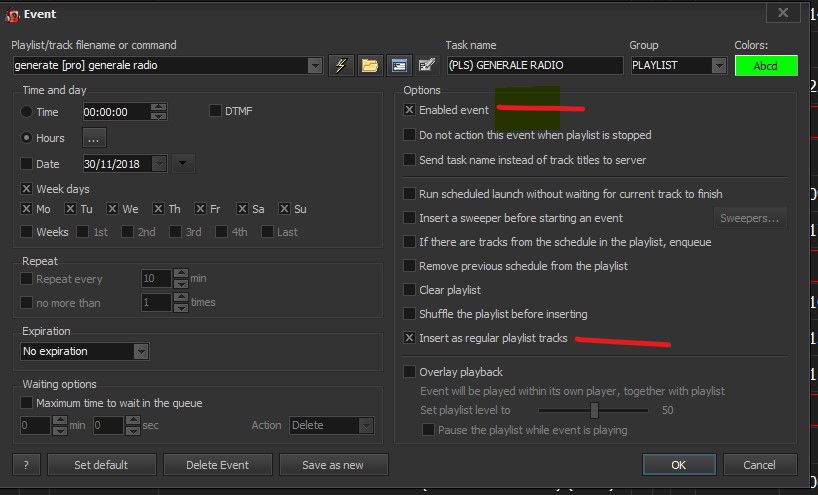Click the extra arrow next to date field
The height and width of the screenshot is (495, 818).
[182, 163]
